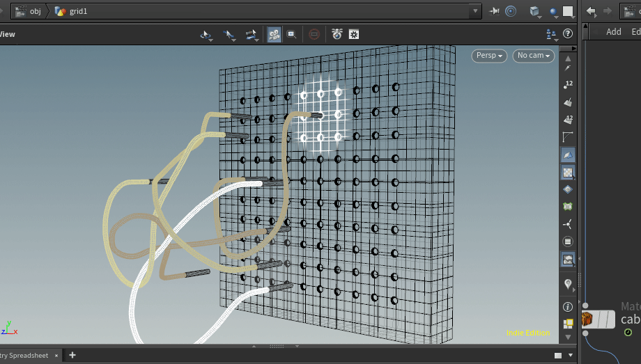Click the cable node input connector dot
The height and width of the screenshot is (364, 641).
tap(585, 306)
